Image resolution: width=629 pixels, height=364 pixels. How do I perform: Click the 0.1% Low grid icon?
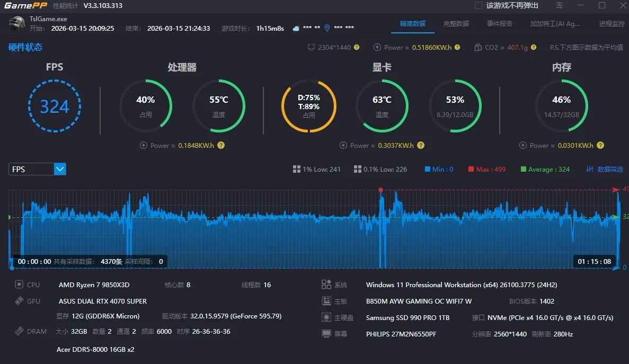click(358, 169)
